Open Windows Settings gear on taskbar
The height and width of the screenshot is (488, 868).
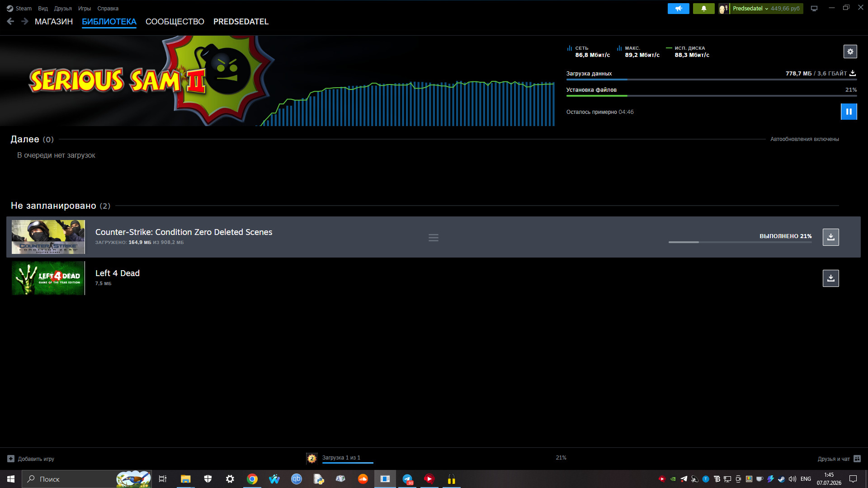coord(230,479)
